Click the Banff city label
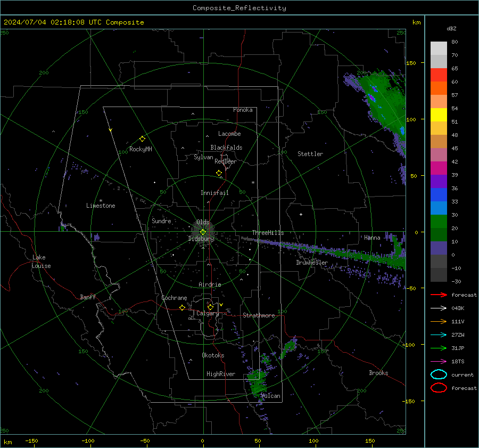The height and width of the screenshot is (448, 479). pyautogui.click(x=88, y=297)
